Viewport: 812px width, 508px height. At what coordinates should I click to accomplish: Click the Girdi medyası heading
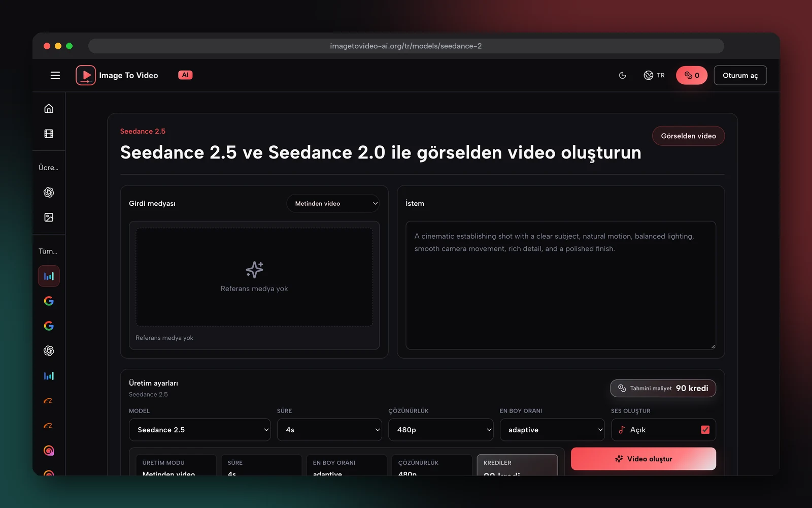coord(152,203)
